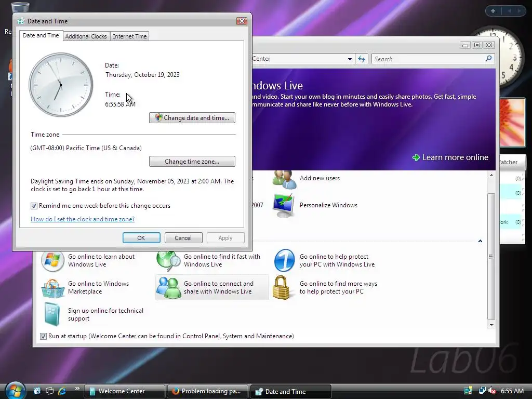The image size is (532, 399).
Task: Switch to the Internet Time tab
Action: 129,36
